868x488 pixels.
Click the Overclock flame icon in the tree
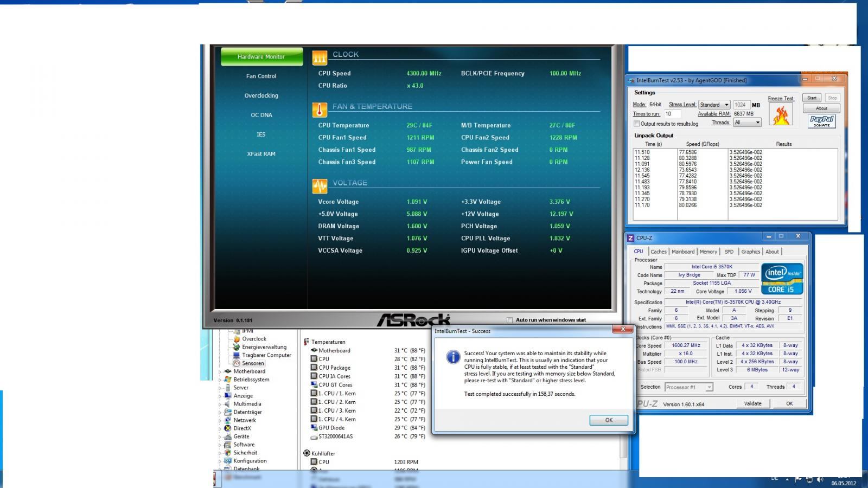point(237,339)
